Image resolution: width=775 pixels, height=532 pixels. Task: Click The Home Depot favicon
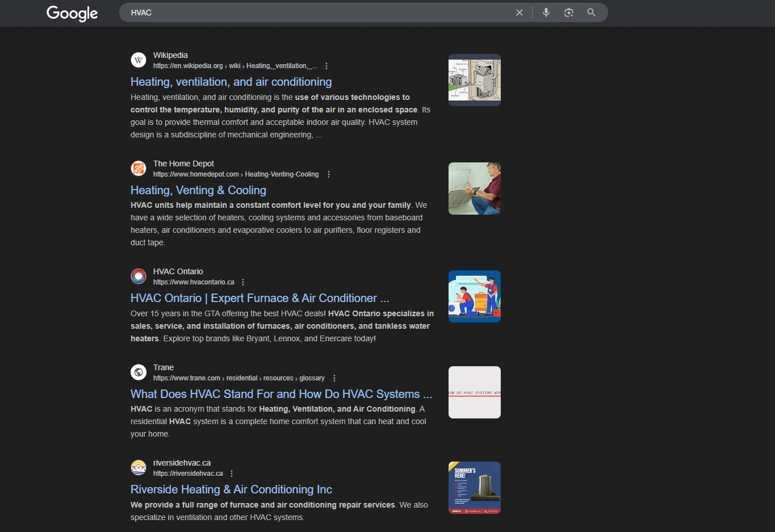(139, 169)
